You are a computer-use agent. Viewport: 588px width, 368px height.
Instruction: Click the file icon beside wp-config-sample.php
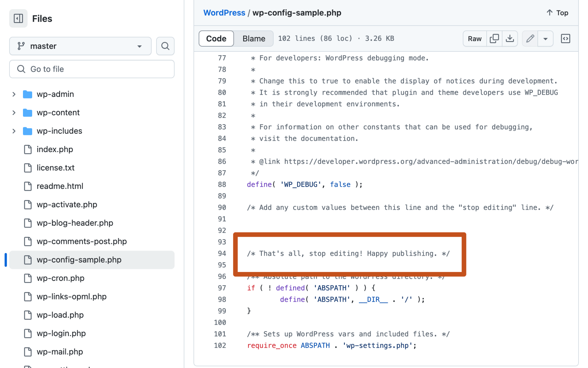(x=28, y=260)
